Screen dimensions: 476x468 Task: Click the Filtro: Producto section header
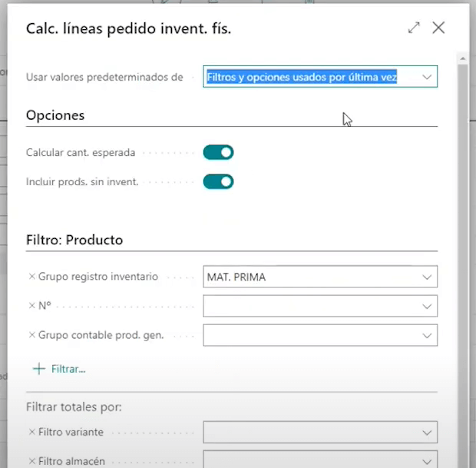74,240
